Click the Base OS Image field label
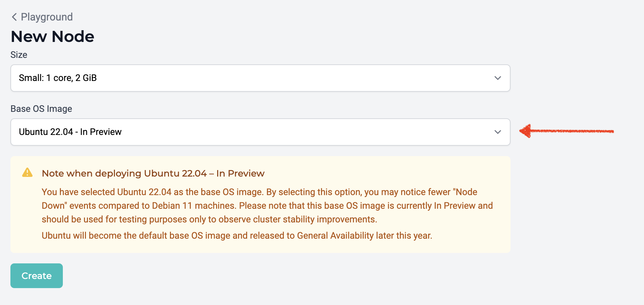644x305 pixels. tap(41, 109)
